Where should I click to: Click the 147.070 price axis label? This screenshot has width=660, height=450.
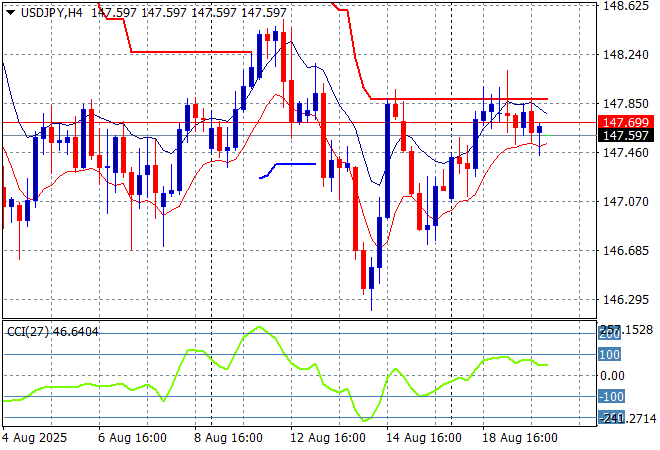(626, 201)
